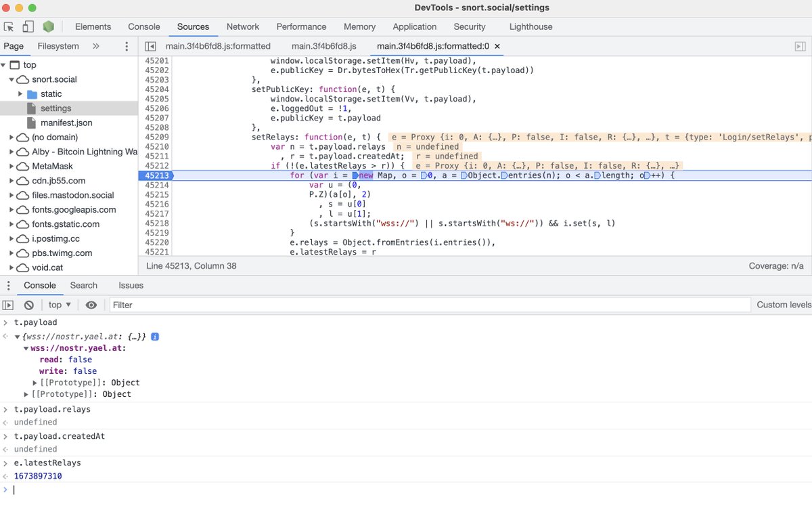Viewport: 812px width, 516px height.
Task: Activate the inspect element picker icon
Action: pyautogui.click(x=9, y=27)
